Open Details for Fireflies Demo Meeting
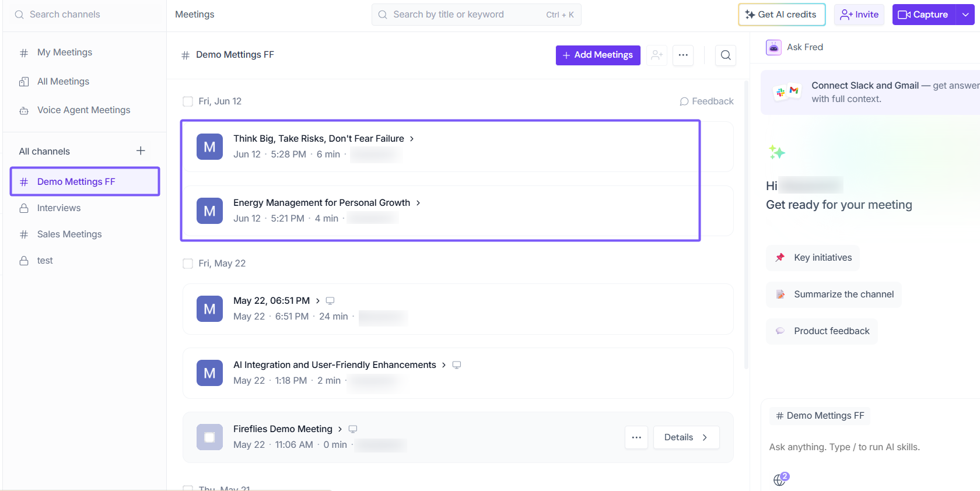The height and width of the screenshot is (491, 980). [686, 437]
